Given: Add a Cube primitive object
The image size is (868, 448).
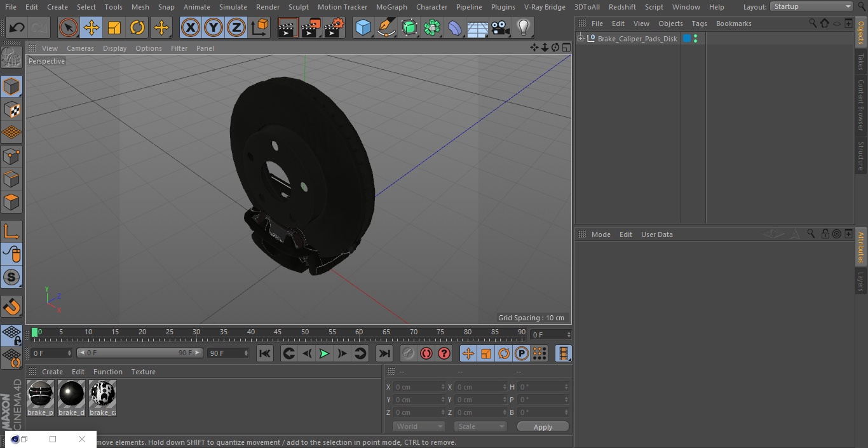Looking at the screenshot, I should (x=363, y=28).
